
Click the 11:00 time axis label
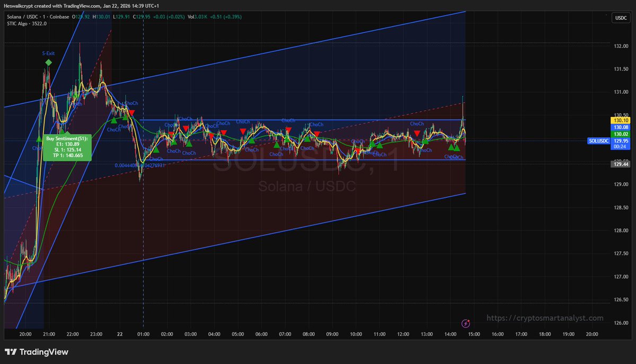tap(379, 334)
